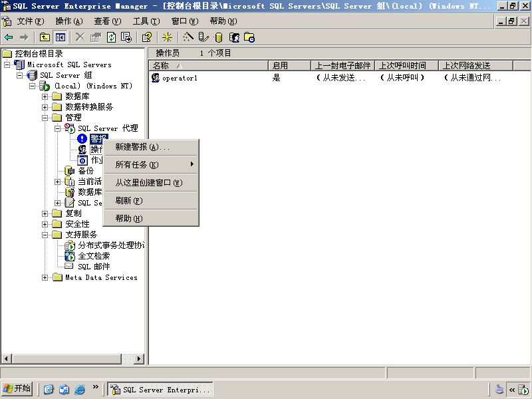
Task: Click the Delete X toolbar icon
Action: pos(80,37)
